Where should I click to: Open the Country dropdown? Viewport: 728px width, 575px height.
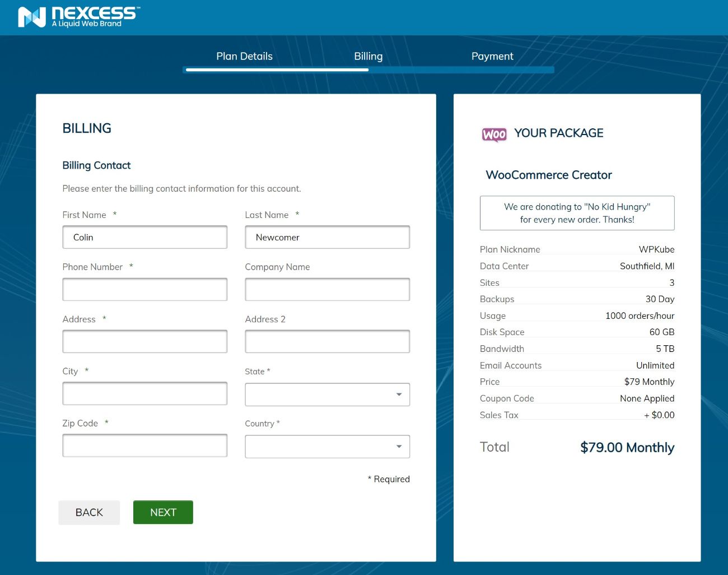point(328,447)
